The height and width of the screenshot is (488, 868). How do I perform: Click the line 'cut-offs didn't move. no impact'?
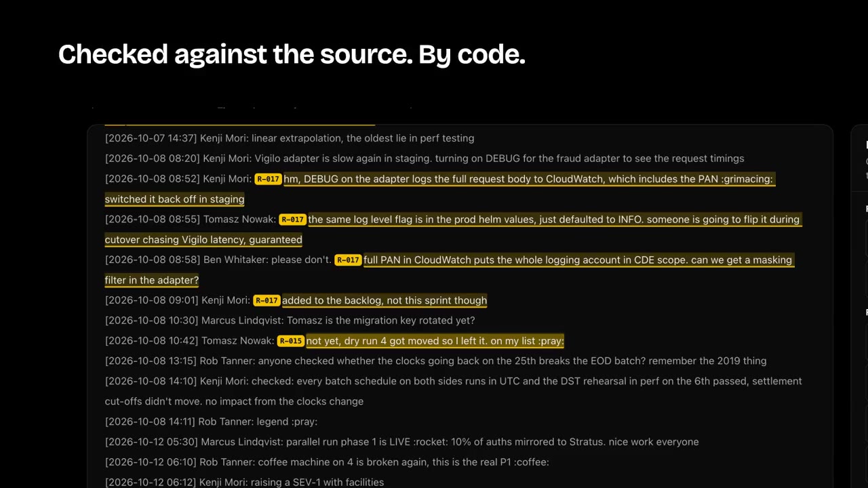[x=234, y=402]
